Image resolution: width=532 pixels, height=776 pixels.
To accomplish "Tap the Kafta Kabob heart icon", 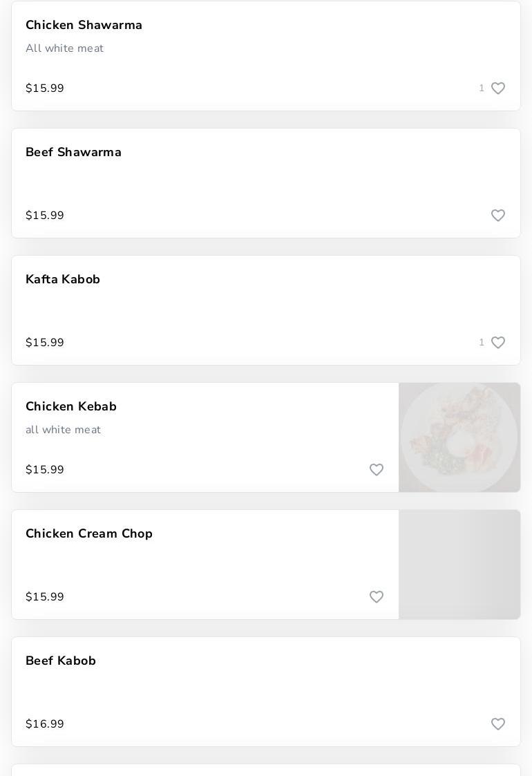I will [498, 343].
